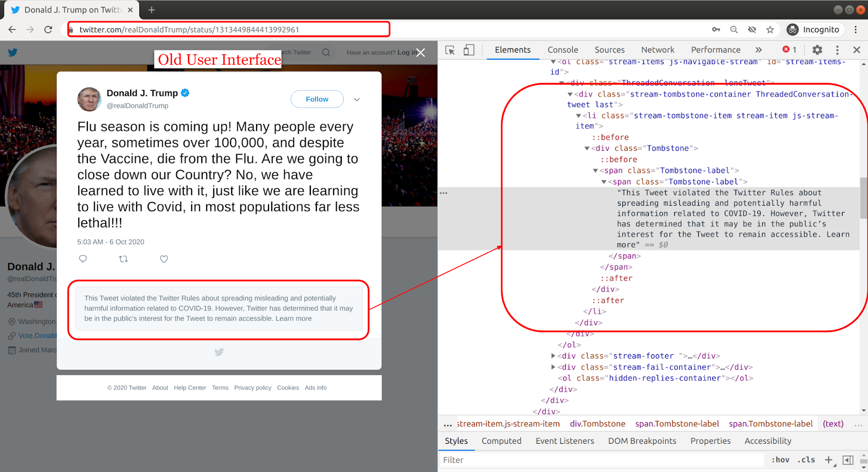Open the Network tab
This screenshot has height=472, width=868.
[658, 50]
